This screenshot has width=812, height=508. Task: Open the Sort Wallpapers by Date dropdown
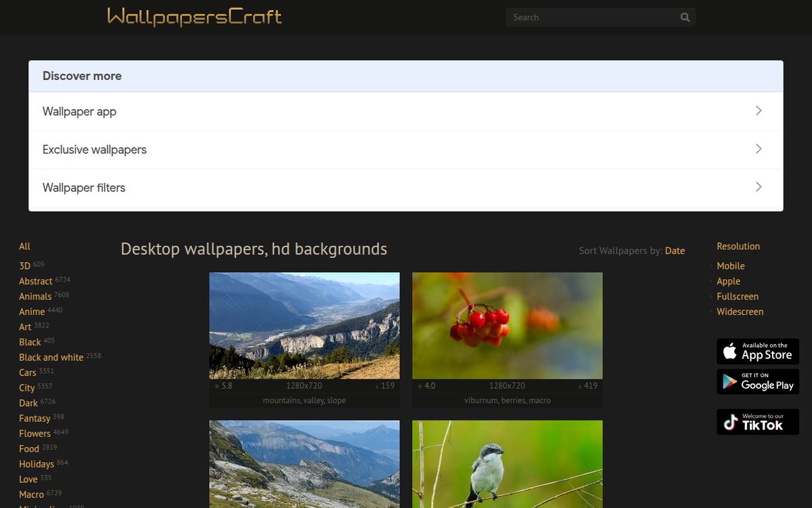[x=675, y=251]
